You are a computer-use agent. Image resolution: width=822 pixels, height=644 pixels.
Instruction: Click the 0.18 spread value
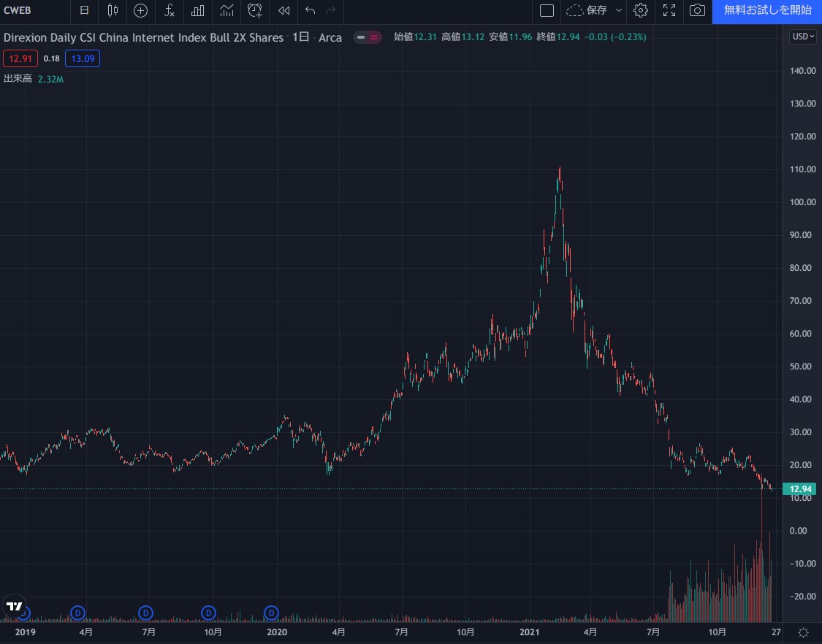click(x=51, y=58)
